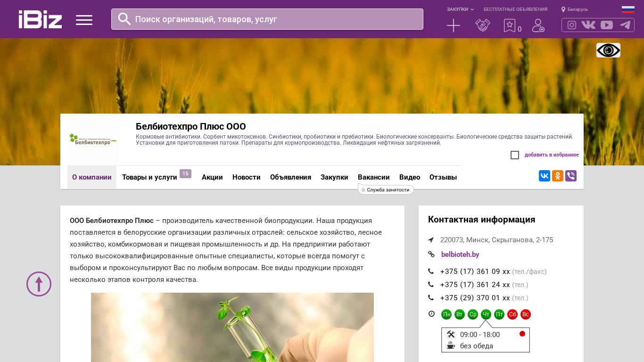This screenshot has width=644, height=362.
Task: Switch language via Russian flag icon
Action: pos(628,9)
